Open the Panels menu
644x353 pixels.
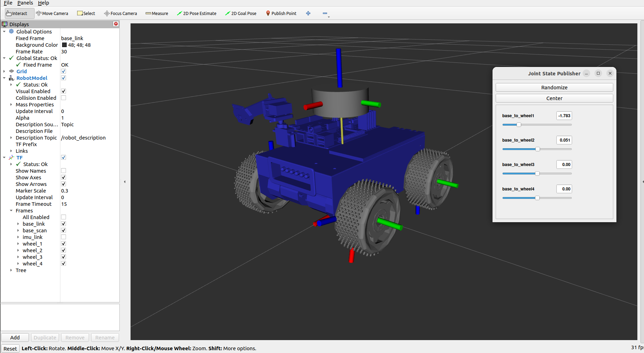pyautogui.click(x=25, y=3)
